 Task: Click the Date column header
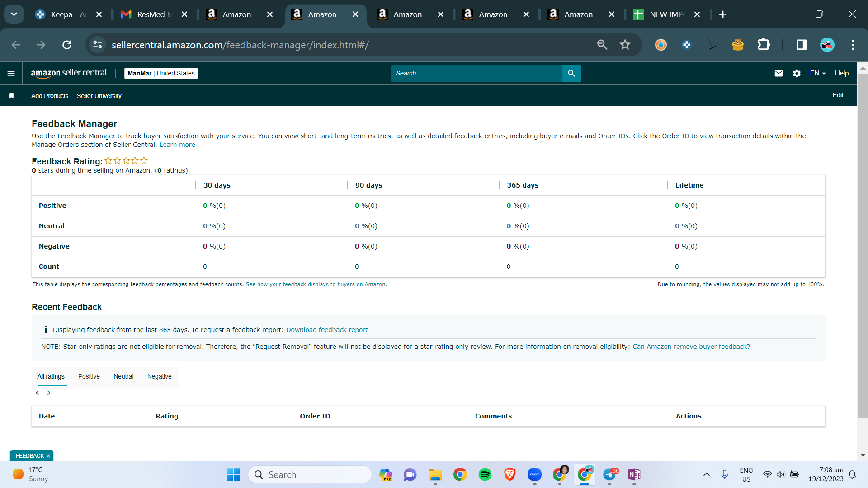pos(47,416)
